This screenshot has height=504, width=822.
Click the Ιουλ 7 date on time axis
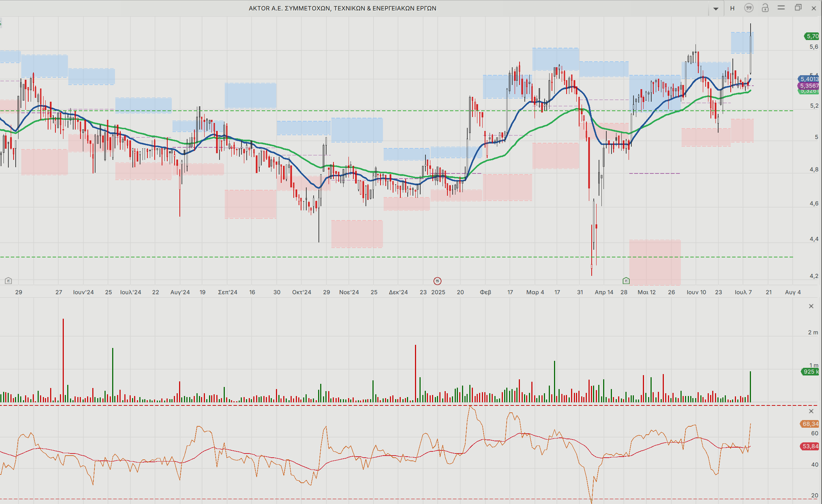(743, 292)
